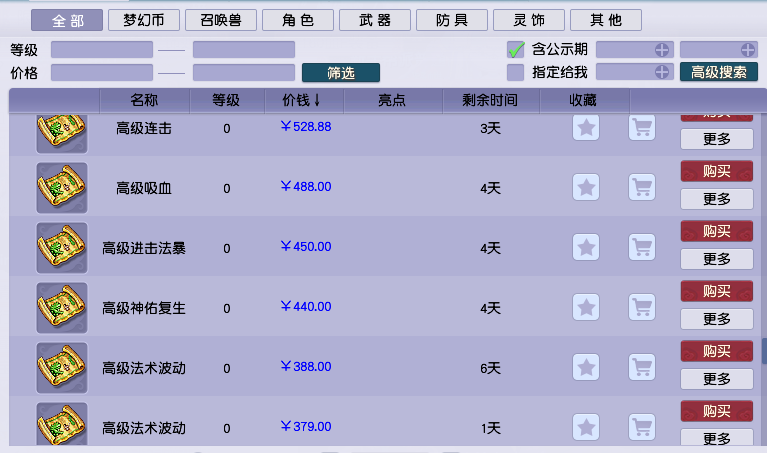Viewport: 767px width, 453px height.
Task: Add 高级吸血 to shopping cart
Action: click(x=642, y=187)
